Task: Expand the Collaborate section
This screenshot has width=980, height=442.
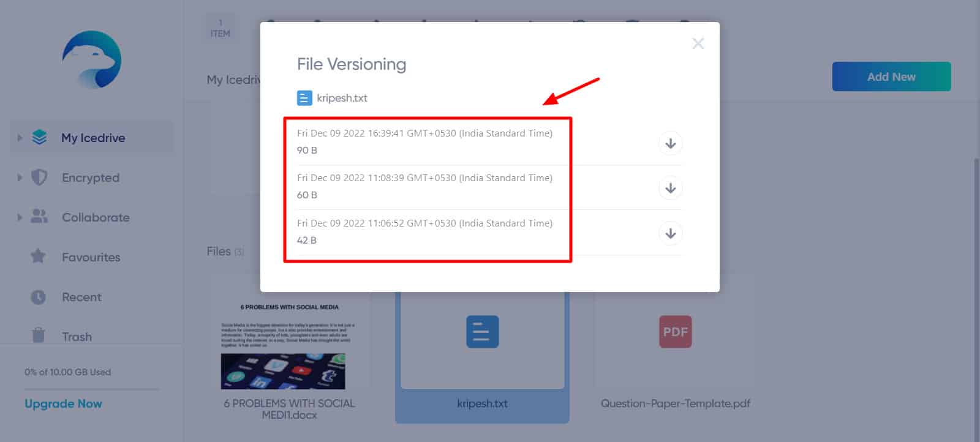Action: [20, 217]
